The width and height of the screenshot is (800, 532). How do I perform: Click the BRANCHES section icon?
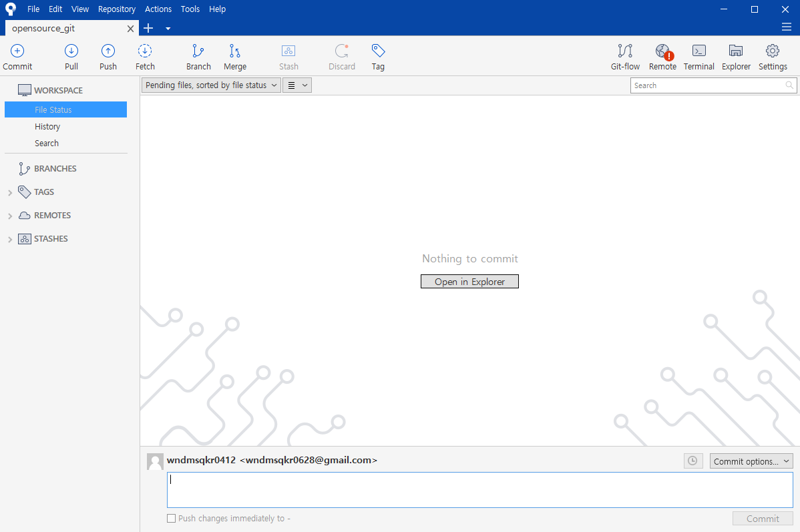(24, 169)
